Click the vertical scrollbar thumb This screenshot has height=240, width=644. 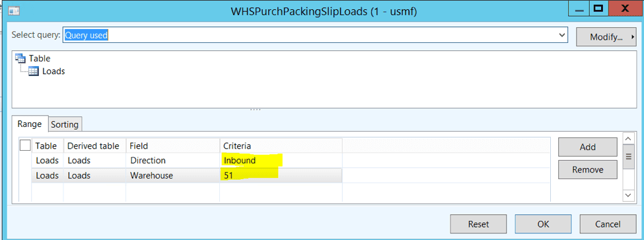tap(628, 156)
